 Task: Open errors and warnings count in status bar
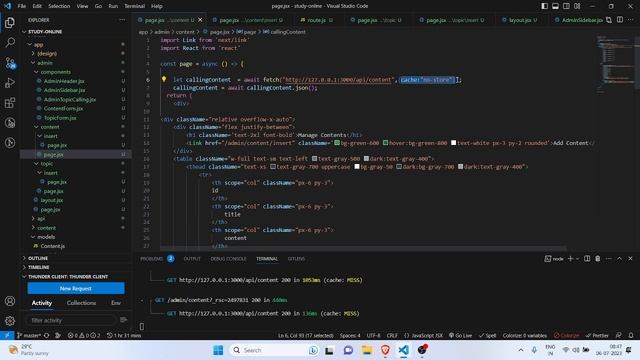point(84,336)
